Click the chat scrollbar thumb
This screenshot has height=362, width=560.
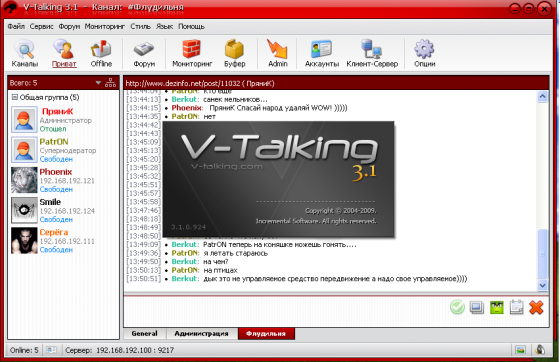pyautogui.click(x=542, y=253)
